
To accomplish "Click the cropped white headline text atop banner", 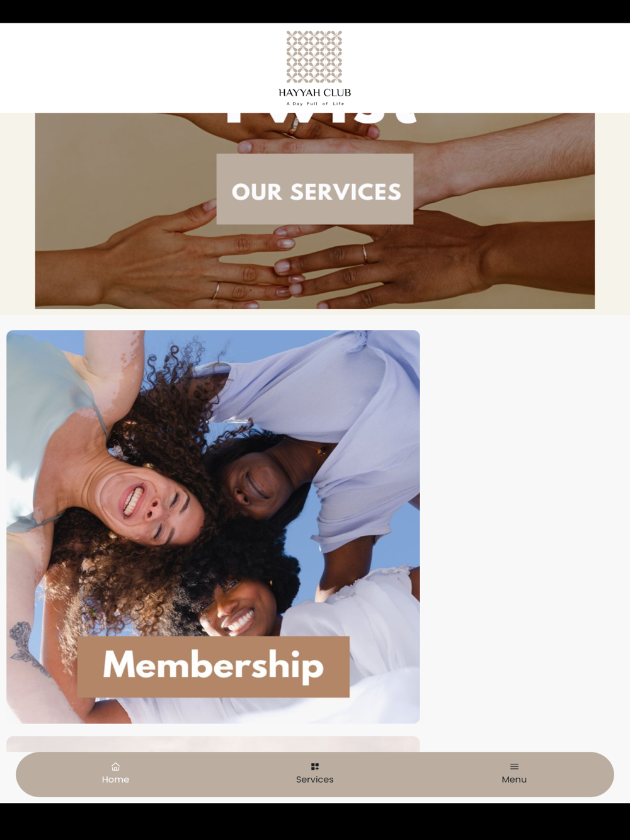I will point(321,118).
